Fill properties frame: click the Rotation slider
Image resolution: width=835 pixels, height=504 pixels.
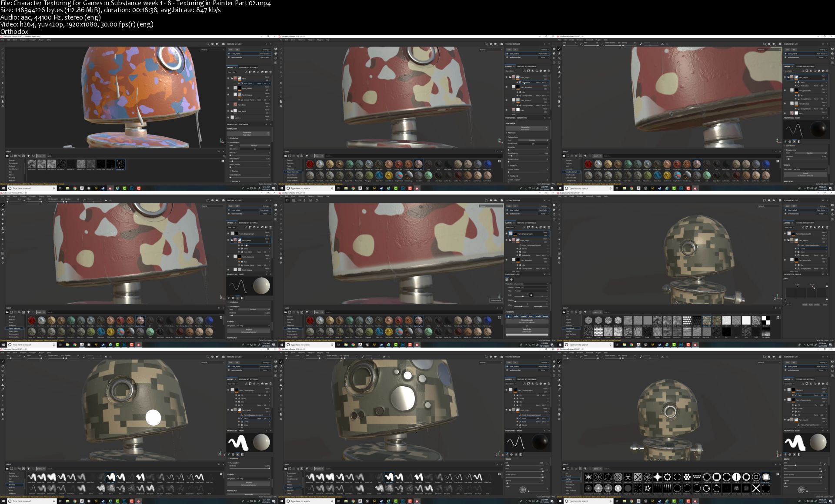pos(531,302)
